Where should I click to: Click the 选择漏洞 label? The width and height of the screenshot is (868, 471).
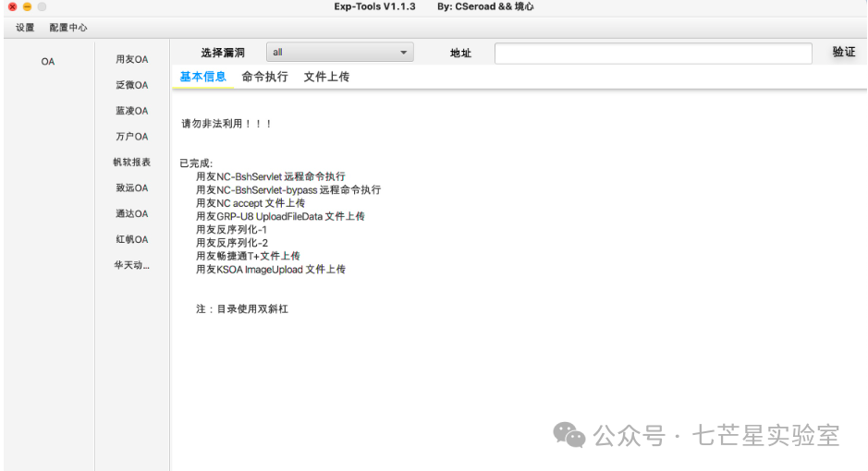click(x=223, y=53)
